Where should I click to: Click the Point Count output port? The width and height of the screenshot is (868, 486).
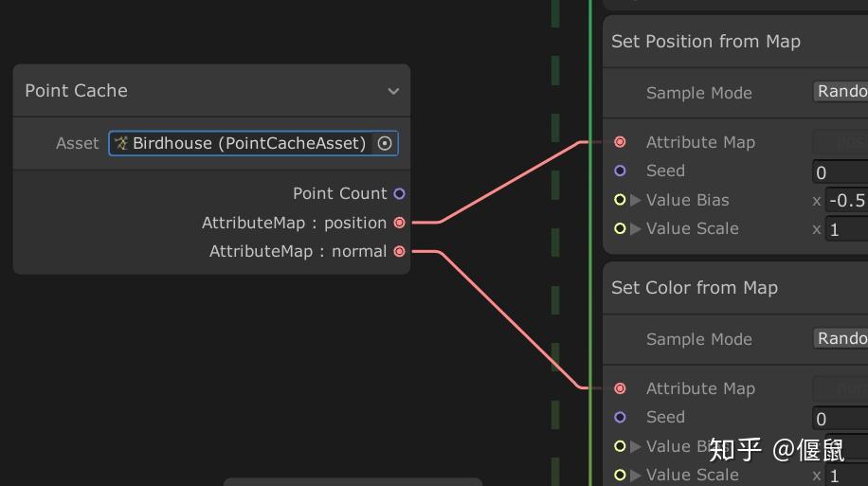click(399, 193)
